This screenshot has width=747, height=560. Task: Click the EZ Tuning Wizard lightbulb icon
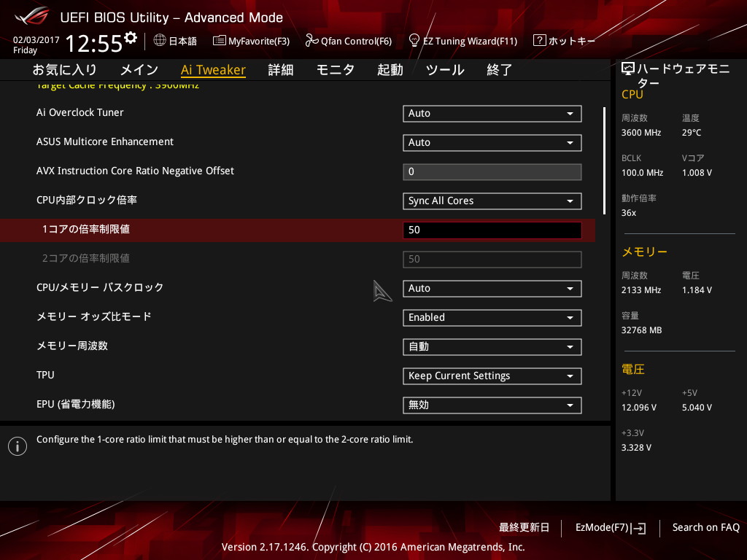(x=414, y=41)
